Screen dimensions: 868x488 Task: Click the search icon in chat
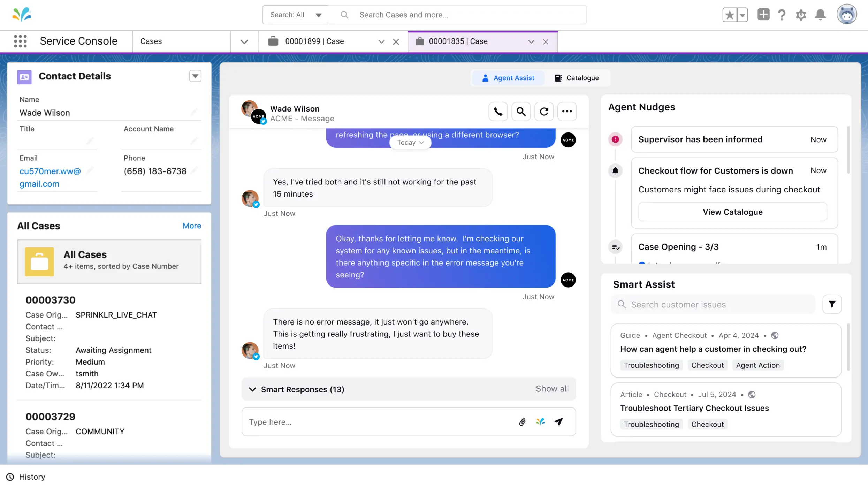pyautogui.click(x=521, y=112)
